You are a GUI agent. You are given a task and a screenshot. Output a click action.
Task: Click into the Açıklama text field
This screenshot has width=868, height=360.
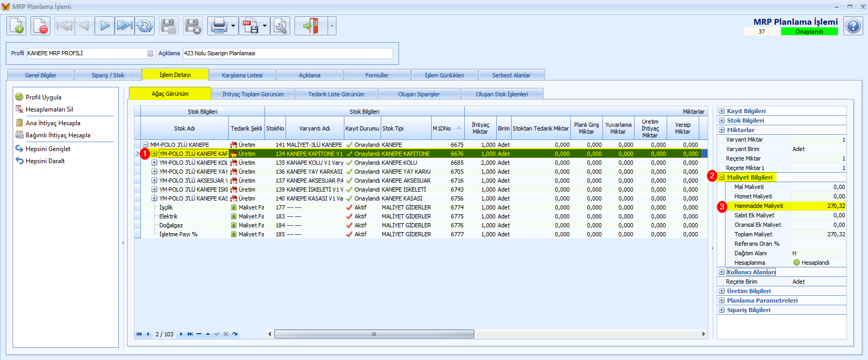(x=288, y=53)
